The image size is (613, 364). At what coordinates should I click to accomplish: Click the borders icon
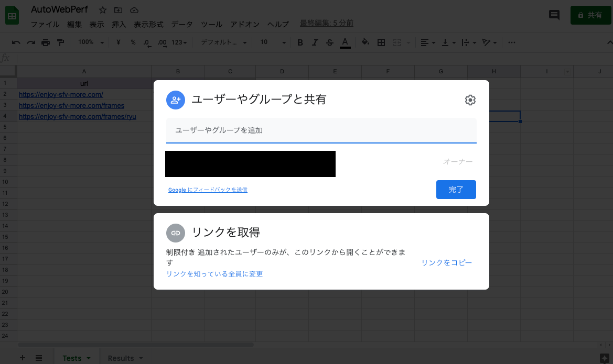tap(381, 42)
